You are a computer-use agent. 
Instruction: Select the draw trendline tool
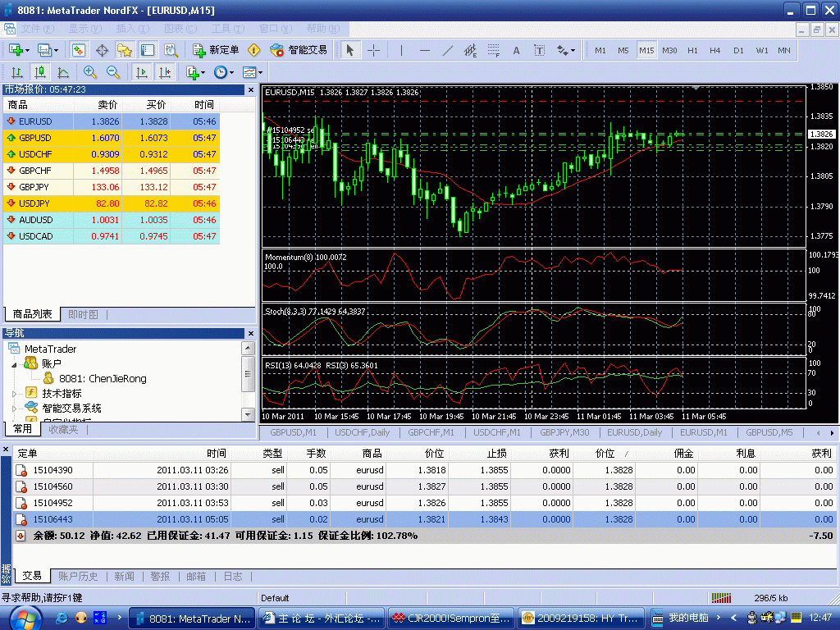point(447,50)
